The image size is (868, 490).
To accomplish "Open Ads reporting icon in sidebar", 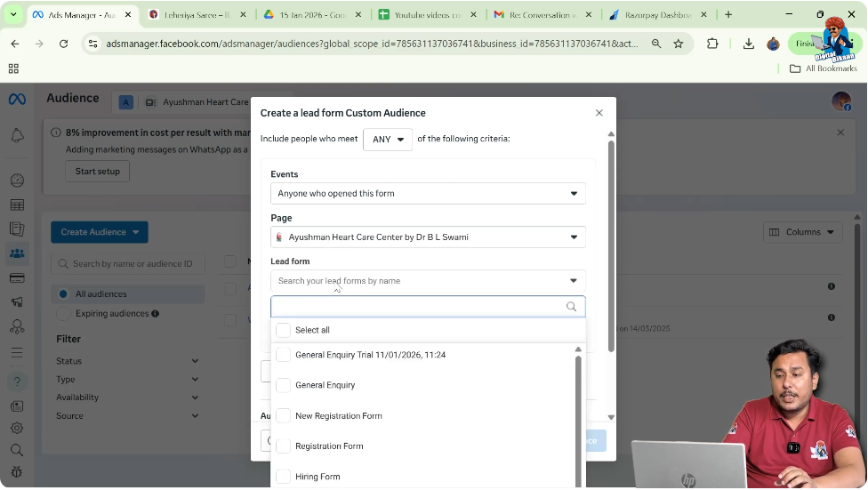I will [x=17, y=229].
